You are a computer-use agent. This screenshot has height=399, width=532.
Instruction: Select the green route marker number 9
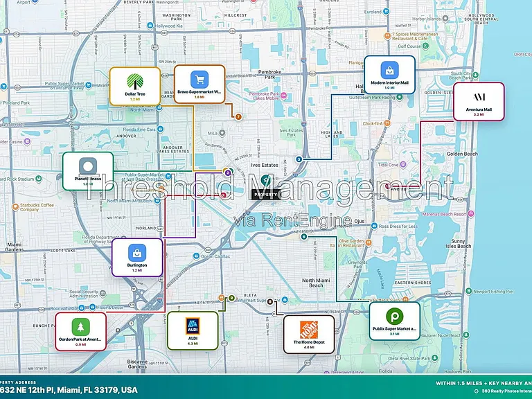tap(232, 299)
